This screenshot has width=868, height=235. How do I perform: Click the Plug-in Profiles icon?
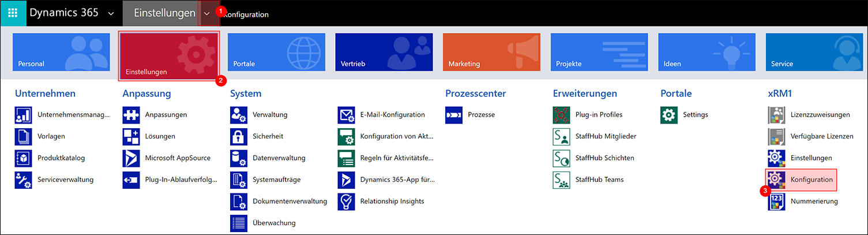(x=561, y=115)
